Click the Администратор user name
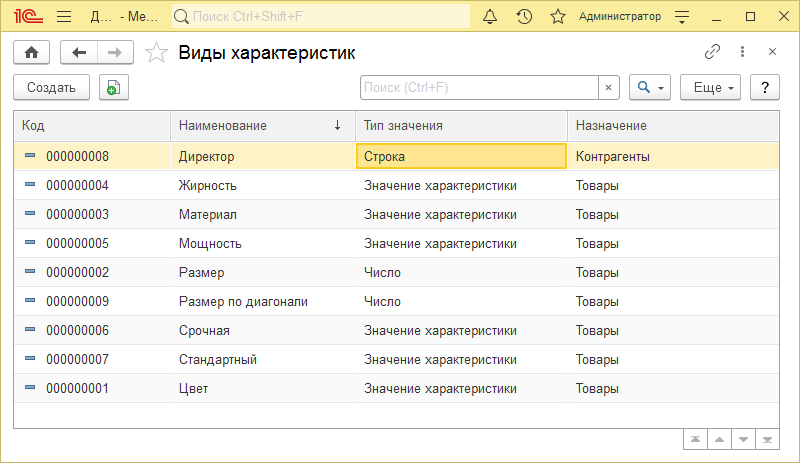 coord(620,16)
